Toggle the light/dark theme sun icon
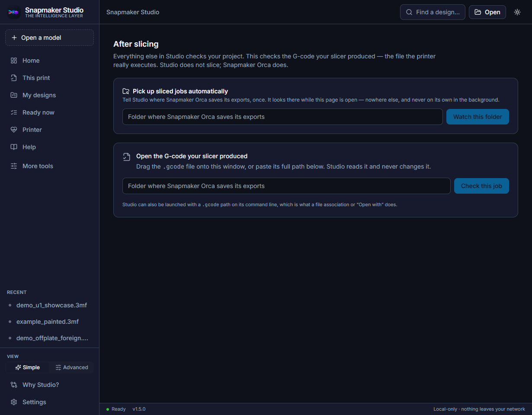Image resolution: width=532 pixels, height=415 pixels. point(517,12)
